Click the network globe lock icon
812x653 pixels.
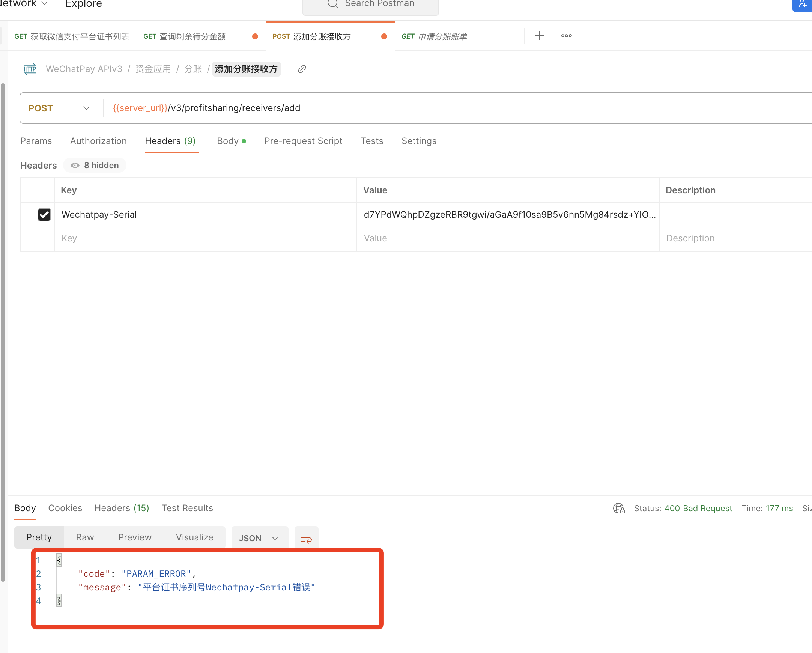619,508
